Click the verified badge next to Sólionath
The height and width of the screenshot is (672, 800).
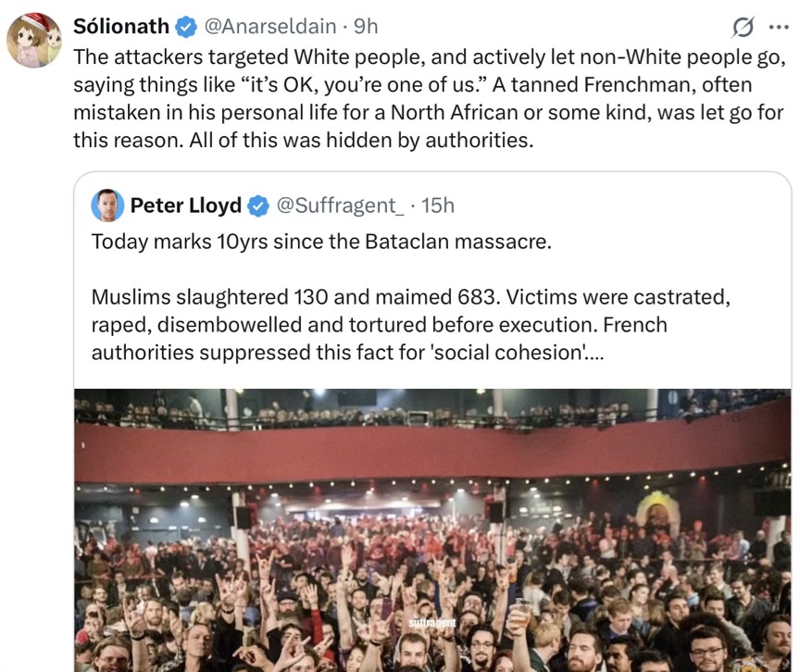point(184,26)
